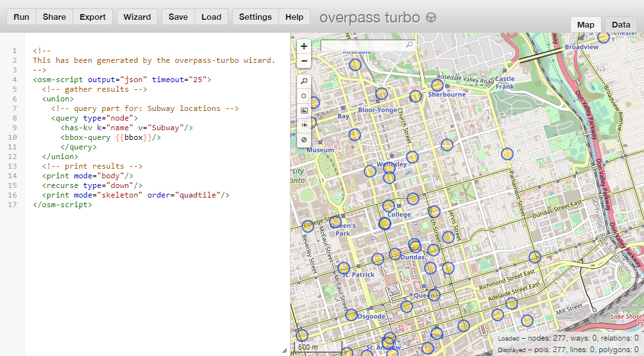Click the Castle Frank station label

click(x=505, y=83)
